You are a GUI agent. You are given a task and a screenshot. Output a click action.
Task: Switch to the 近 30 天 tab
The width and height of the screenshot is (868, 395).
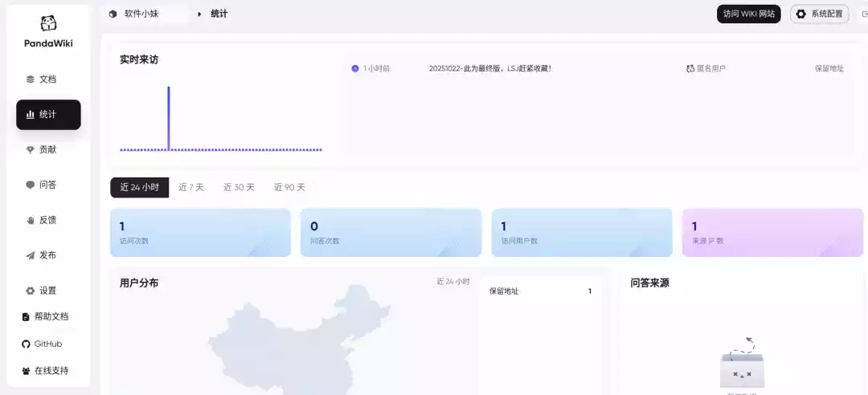point(240,188)
